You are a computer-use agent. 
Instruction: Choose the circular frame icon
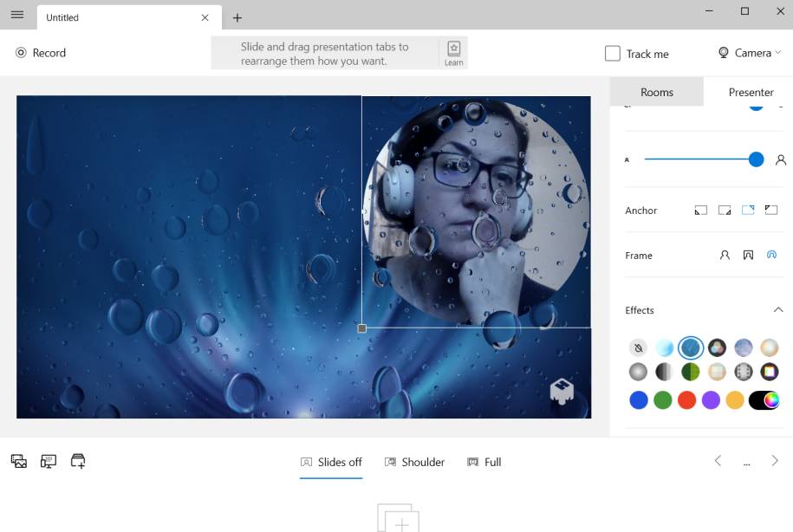point(771,256)
